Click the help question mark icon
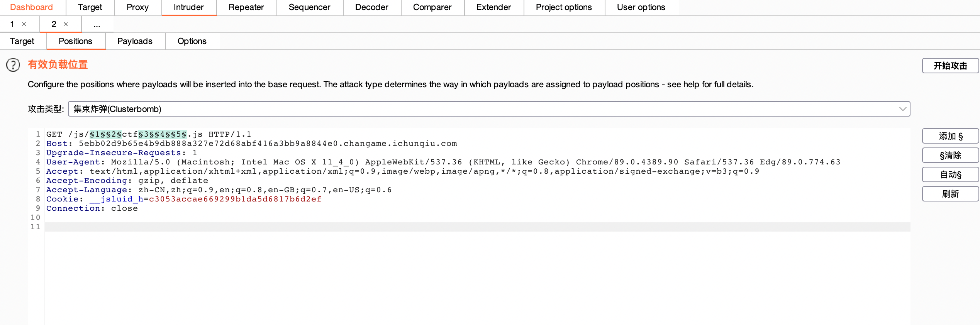The width and height of the screenshot is (980, 325). click(x=13, y=65)
